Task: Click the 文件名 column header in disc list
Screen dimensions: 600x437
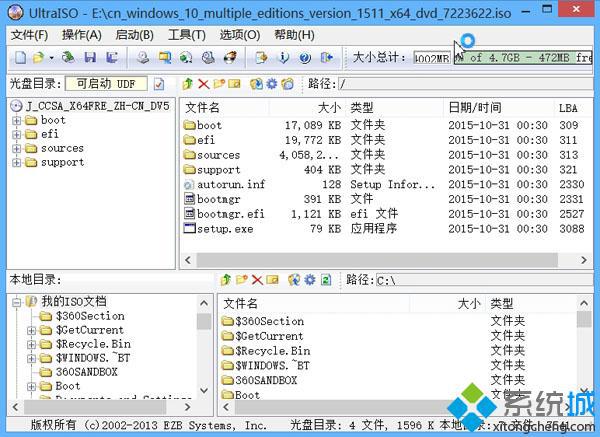Action: [x=225, y=108]
